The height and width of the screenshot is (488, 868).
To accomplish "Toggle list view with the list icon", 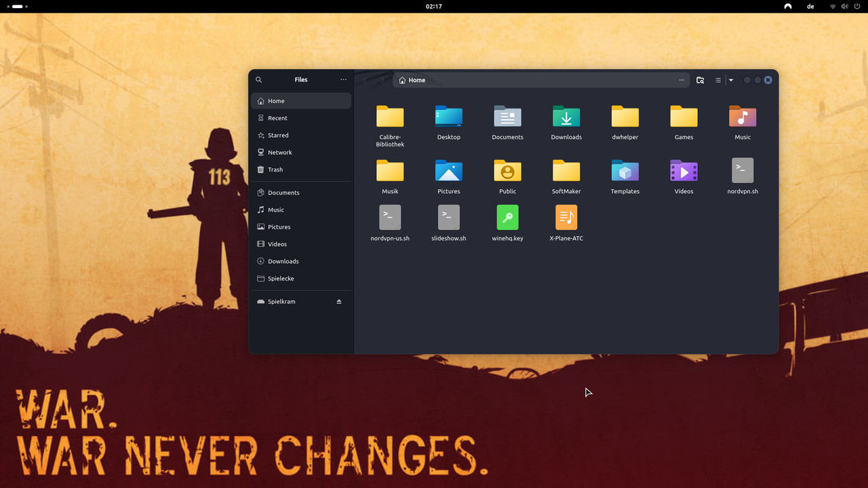I will (x=718, y=80).
